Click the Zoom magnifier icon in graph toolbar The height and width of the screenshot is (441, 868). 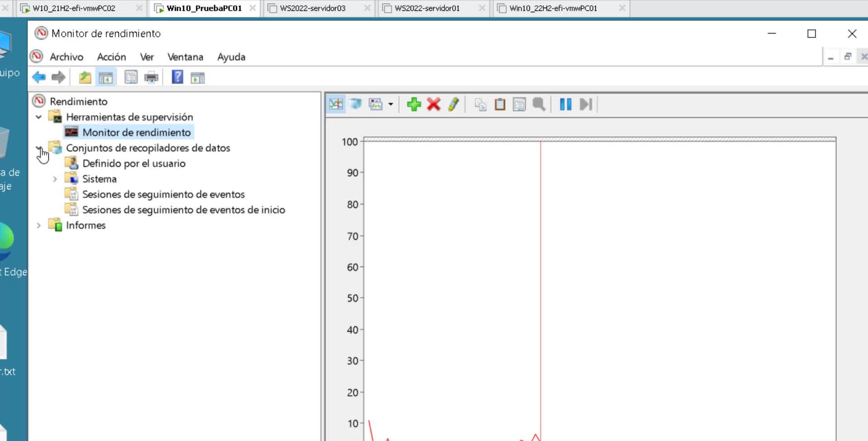538,104
